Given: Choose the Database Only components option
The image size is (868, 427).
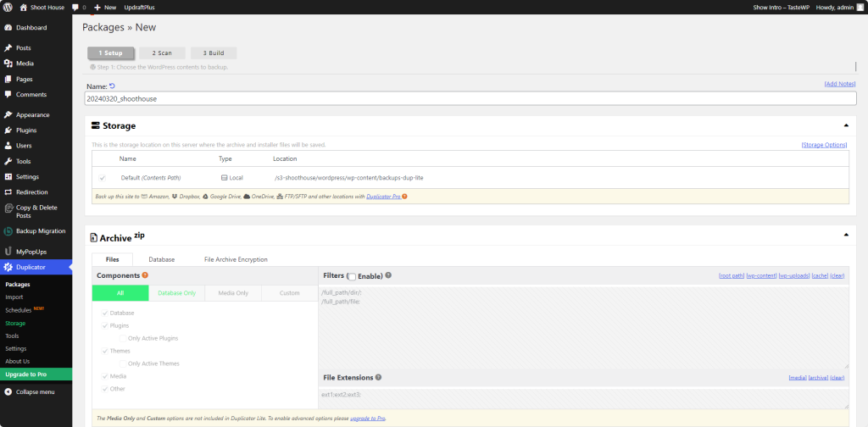Looking at the screenshot, I should [176, 293].
